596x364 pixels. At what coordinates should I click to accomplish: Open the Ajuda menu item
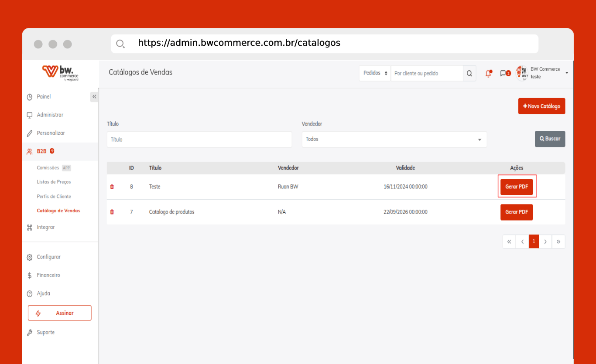tap(43, 294)
